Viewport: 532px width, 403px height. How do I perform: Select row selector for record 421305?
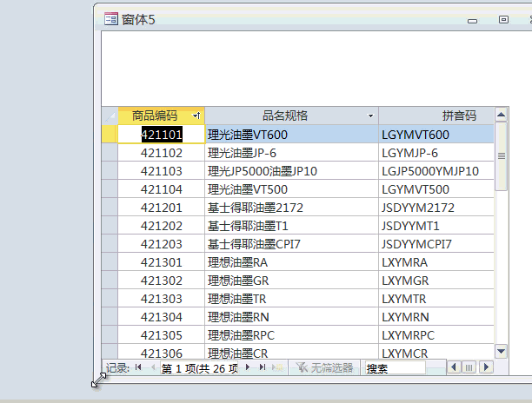(x=110, y=335)
